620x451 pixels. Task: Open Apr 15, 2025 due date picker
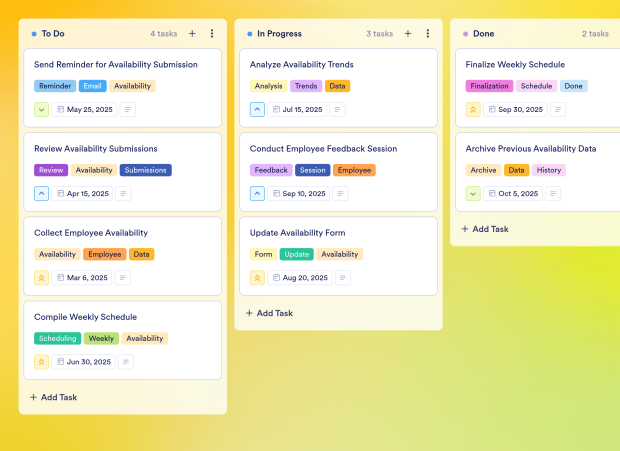pyautogui.click(x=83, y=194)
